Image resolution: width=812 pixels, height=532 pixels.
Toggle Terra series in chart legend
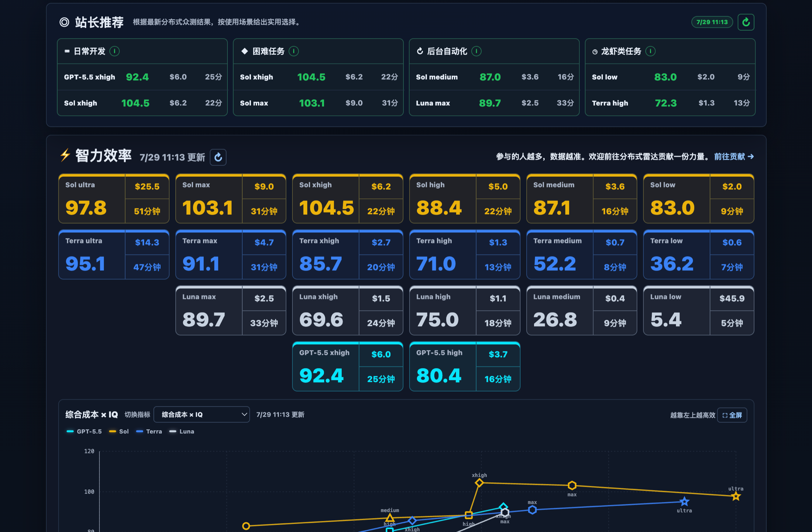(x=149, y=432)
